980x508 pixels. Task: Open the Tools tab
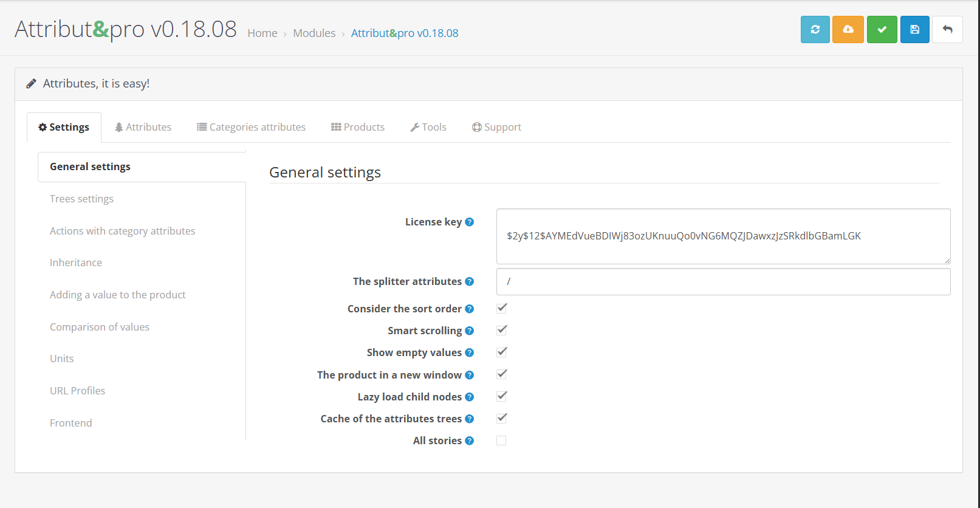(428, 127)
